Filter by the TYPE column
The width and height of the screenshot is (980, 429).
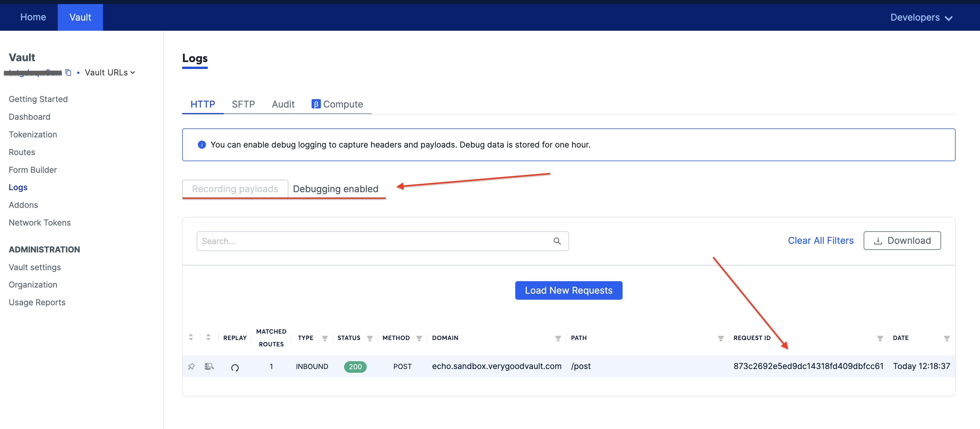(325, 338)
